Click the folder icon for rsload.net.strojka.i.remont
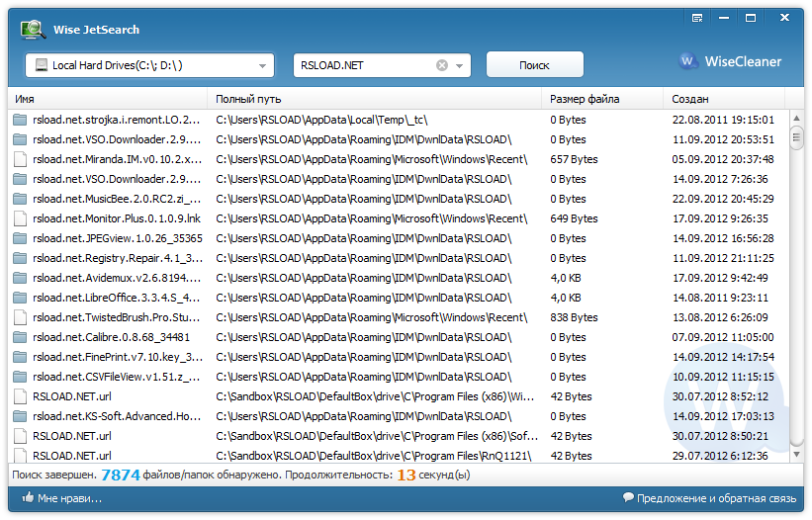This screenshot has height=520, width=812. tap(20, 120)
